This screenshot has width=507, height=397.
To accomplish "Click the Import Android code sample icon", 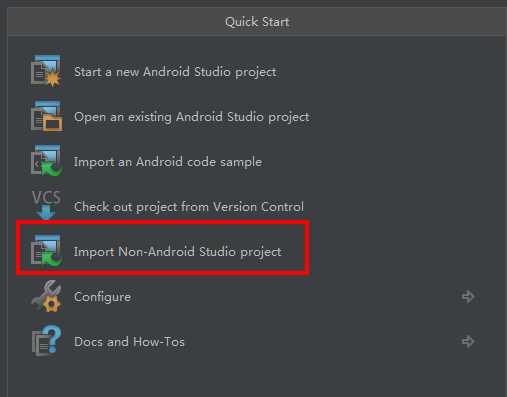I will (x=46, y=161).
